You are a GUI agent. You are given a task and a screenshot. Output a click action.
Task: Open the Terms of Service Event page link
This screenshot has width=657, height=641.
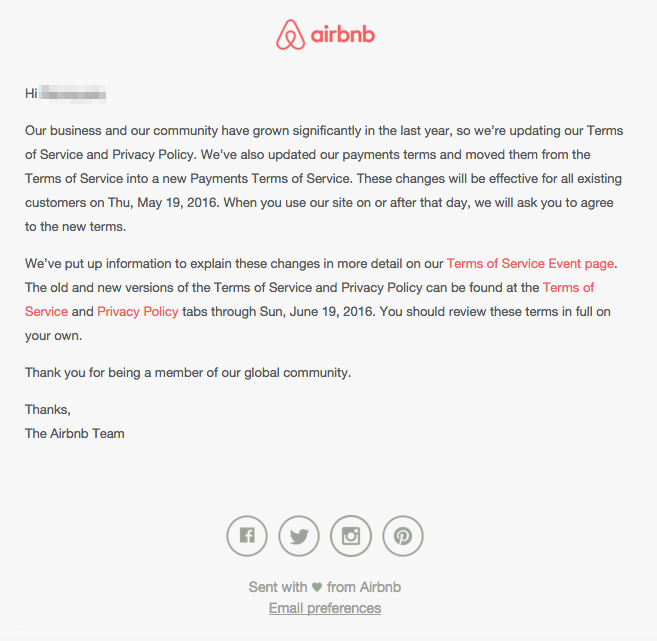coord(530,264)
